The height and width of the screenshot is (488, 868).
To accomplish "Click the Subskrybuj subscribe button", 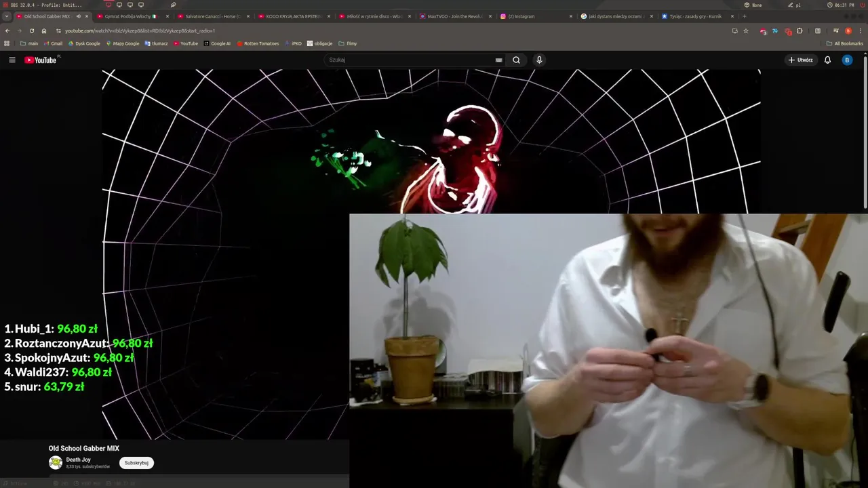I will 136,463.
